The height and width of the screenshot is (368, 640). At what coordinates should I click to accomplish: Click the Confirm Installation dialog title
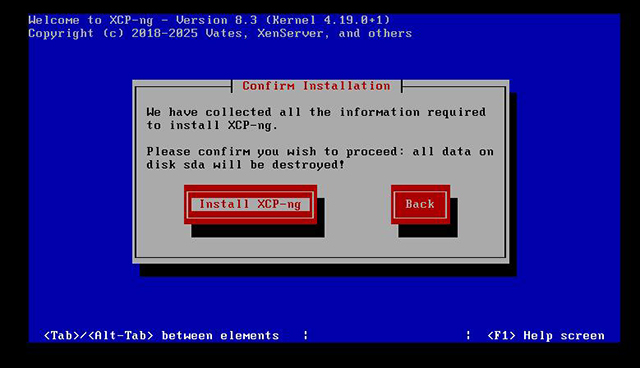pyautogui.click(x=316, y=86)
